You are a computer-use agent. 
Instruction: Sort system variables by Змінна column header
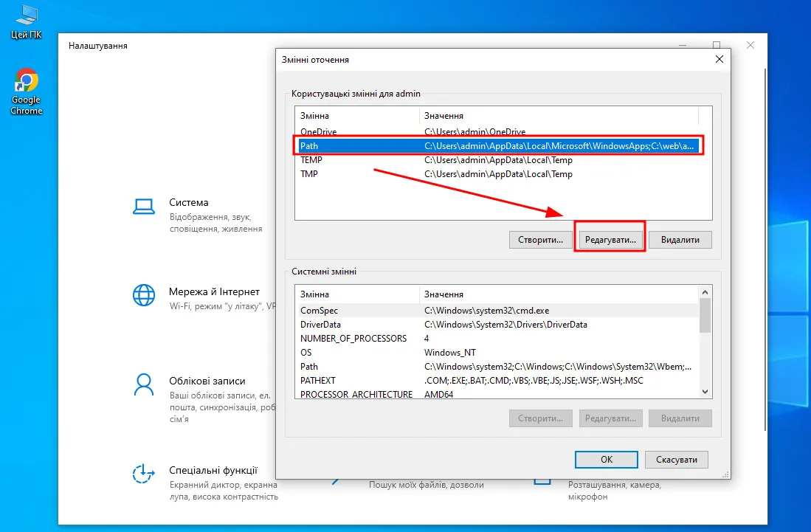point(357,294)
